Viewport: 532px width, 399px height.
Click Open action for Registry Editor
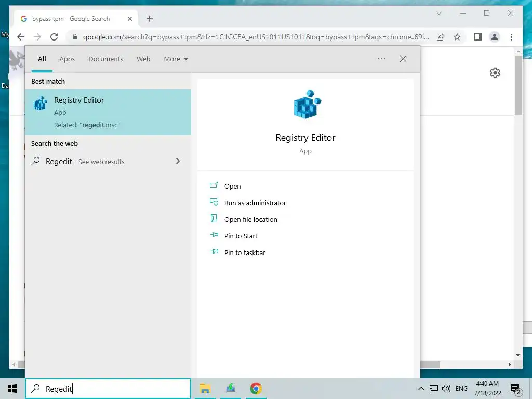click(232, 187)
